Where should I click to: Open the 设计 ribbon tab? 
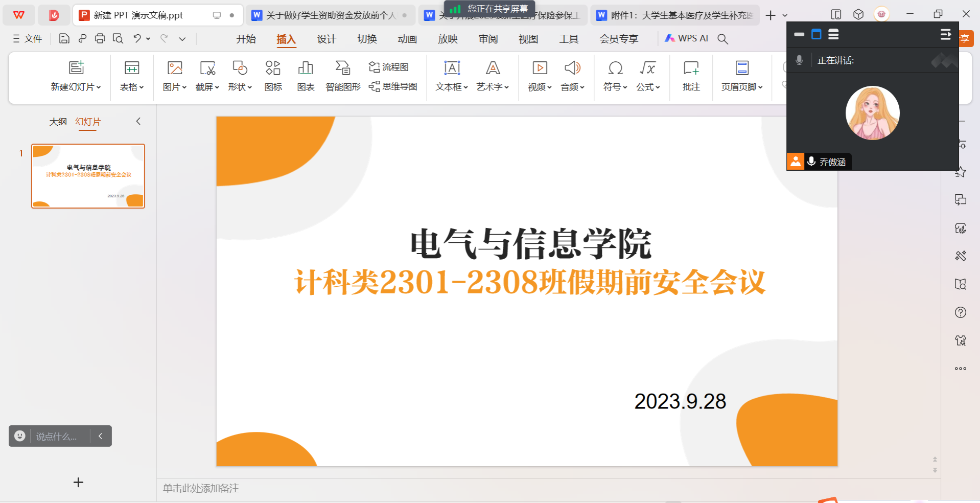[326, 39]
